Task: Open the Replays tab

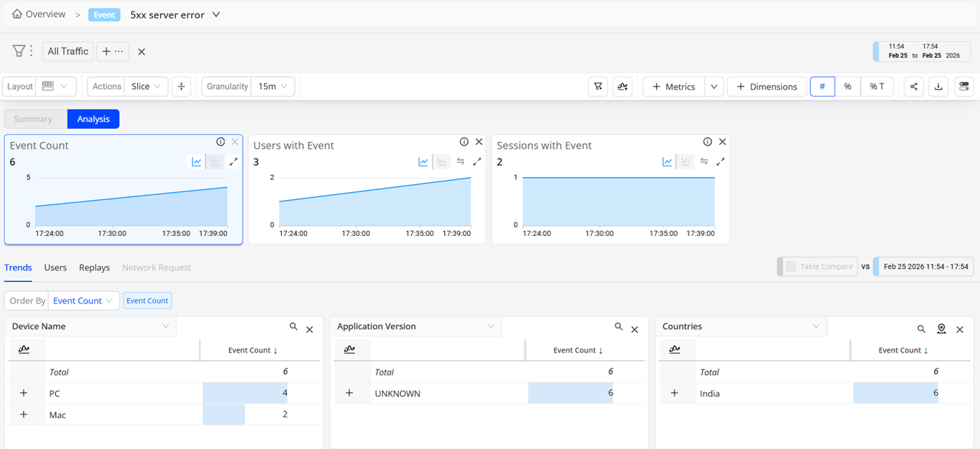Action: (x=94, y=267)
